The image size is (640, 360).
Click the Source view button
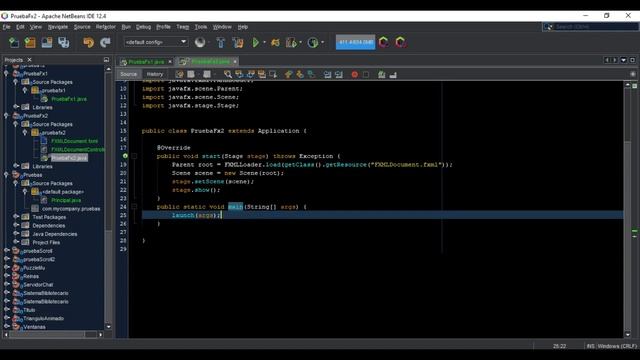pyautogui.click(x=129, y=74)
